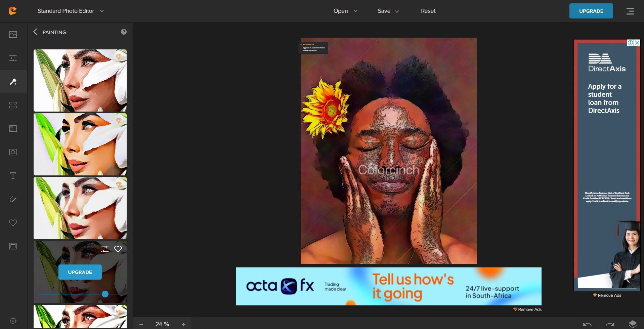Click Remove Ads under side banner
Image resolution: width=644 pixels, height=329 pixels.
click(607, 295)
